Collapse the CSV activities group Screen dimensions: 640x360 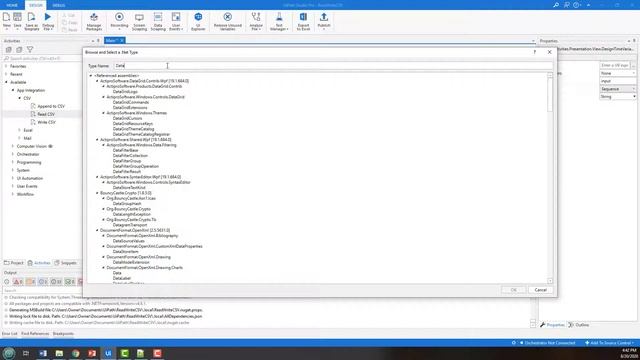click(x=19, y=98)
